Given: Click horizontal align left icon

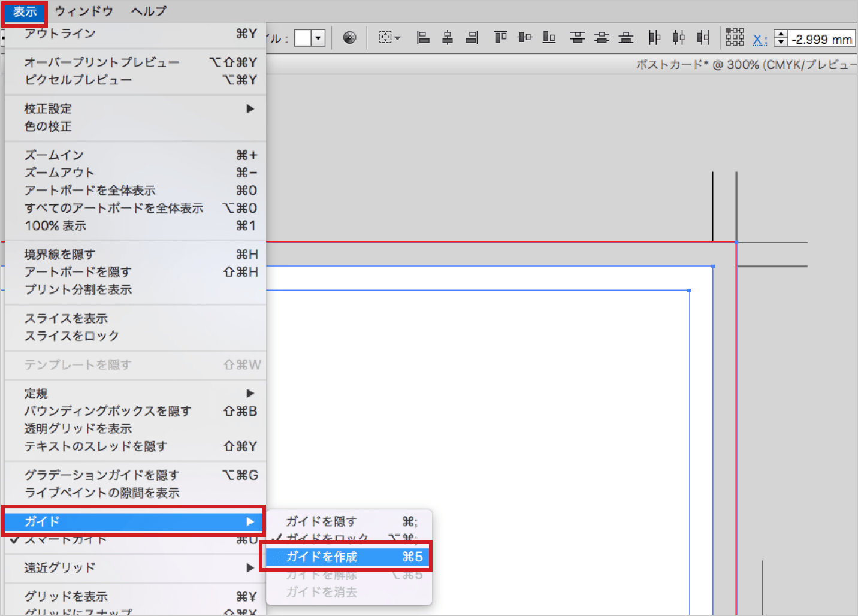Looking at the screenshot, I should [423, 38].
